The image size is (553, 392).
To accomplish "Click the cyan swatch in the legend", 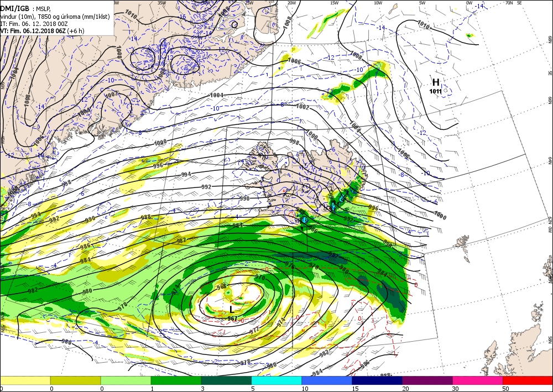I will pos(276,380).
